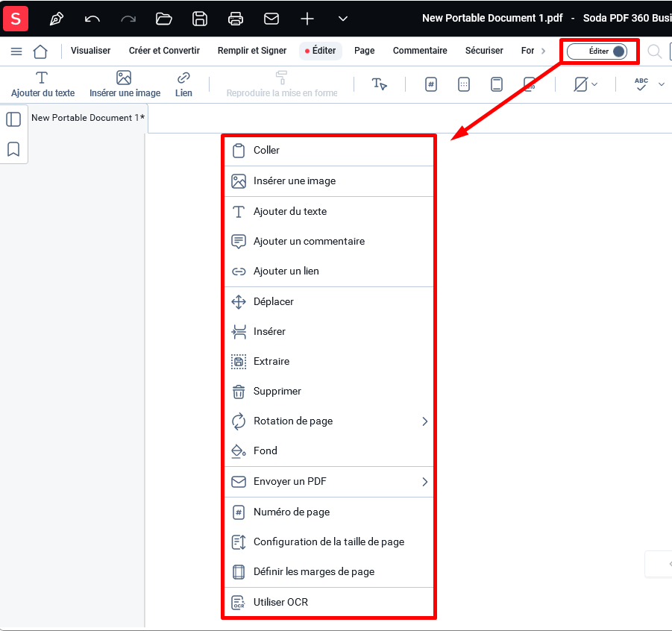Click the Soda PDF logo icon
672x631 pixels.
[x=16, y=19]
